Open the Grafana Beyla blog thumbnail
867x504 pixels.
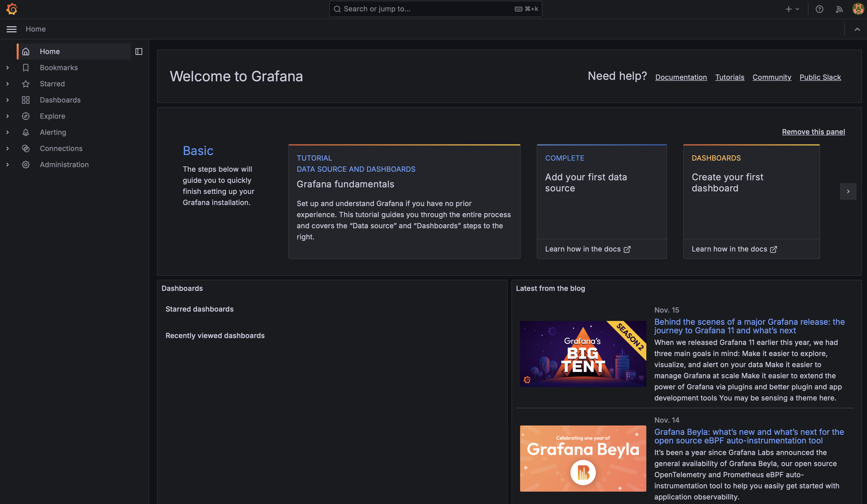coord(583,459)
